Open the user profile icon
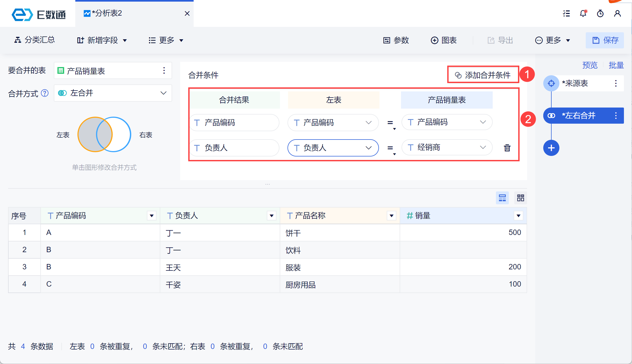 pos(617,13)
